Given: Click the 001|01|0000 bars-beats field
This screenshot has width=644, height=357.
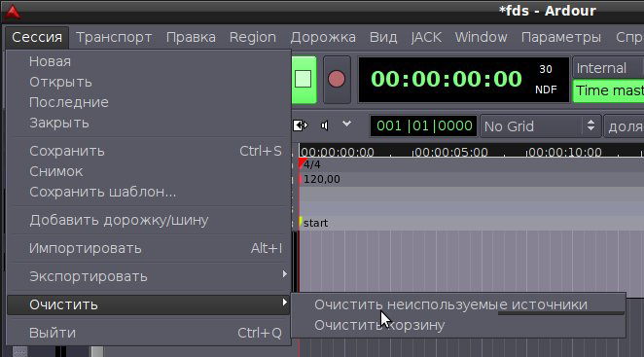Looking at the screenshot, I should 424,125.
